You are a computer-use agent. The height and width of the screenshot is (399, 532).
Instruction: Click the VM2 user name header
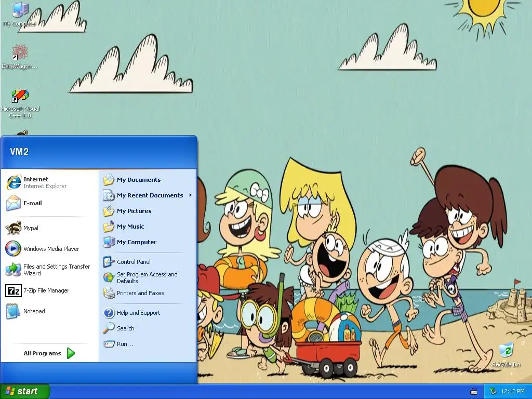click(19, 152)
